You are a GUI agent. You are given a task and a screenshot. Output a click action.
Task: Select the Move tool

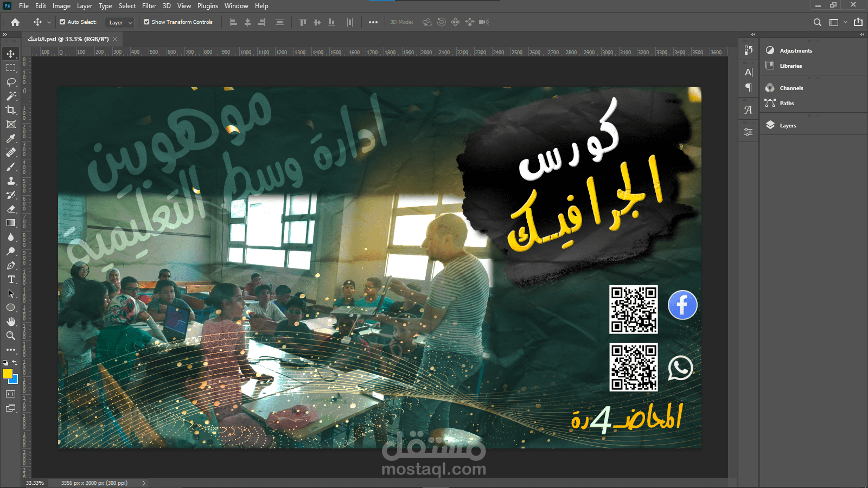coord(11,54)
